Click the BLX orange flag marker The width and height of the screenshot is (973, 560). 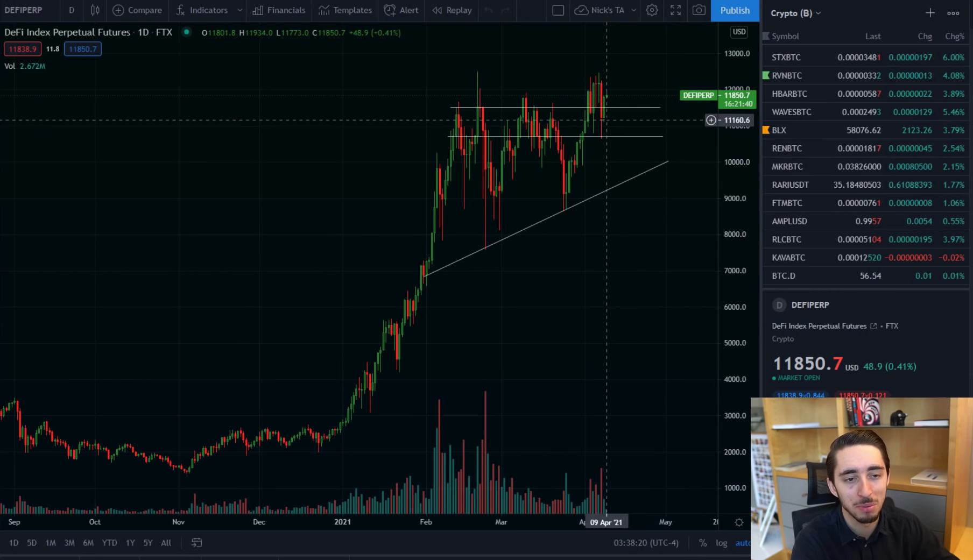coord(766,130)
